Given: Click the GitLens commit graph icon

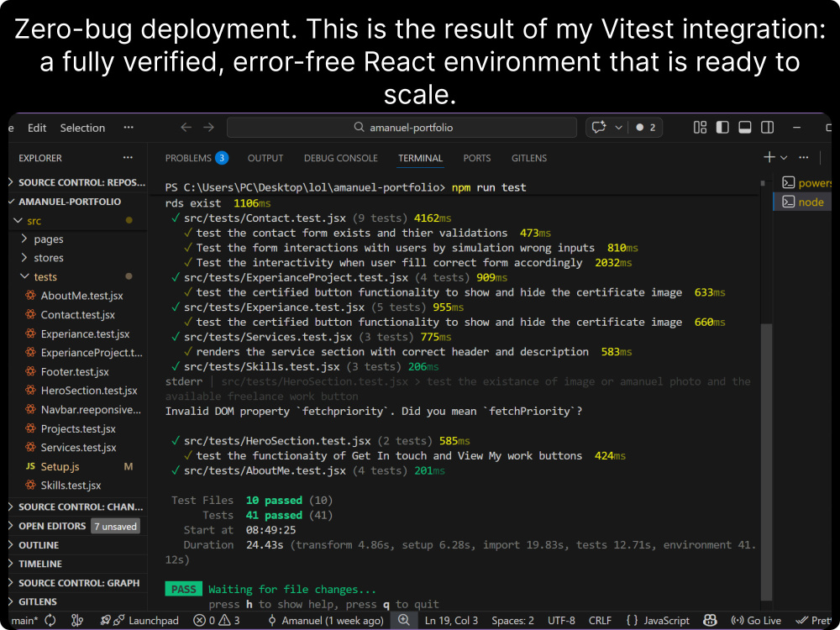Looking at the screenshot, I should pyautogui.click(x=77, y=621).
